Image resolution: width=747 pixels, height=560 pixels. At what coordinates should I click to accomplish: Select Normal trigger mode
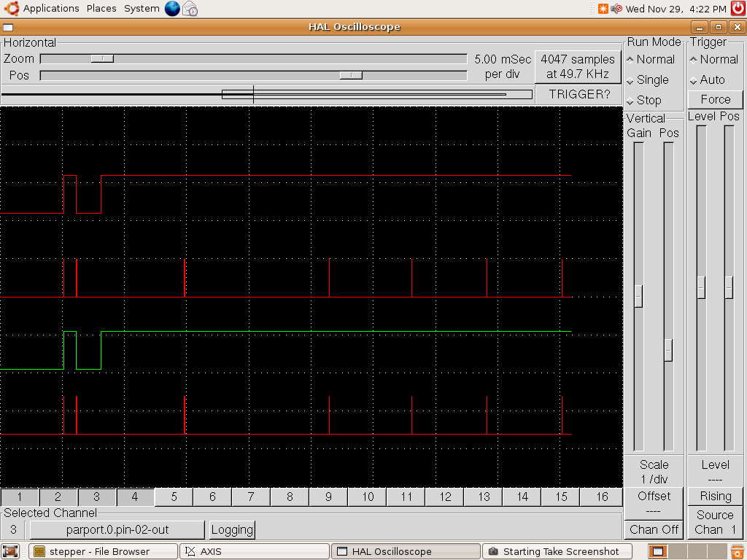click(714, 60)
